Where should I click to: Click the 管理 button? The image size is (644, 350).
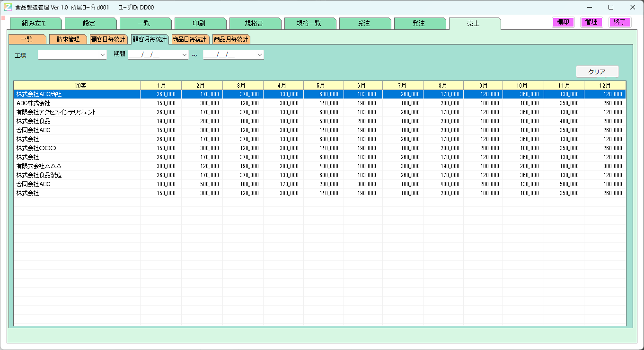click(x=591, y=22)
